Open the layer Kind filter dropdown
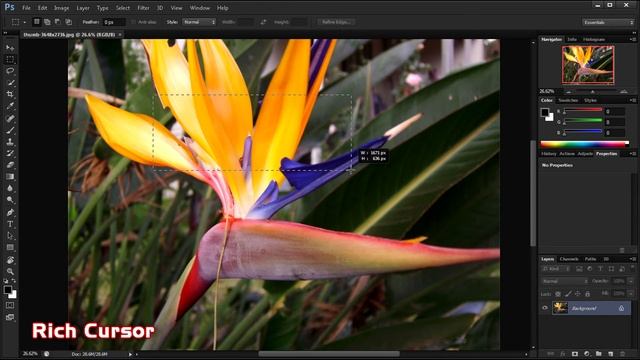 [x=556, y=269]
